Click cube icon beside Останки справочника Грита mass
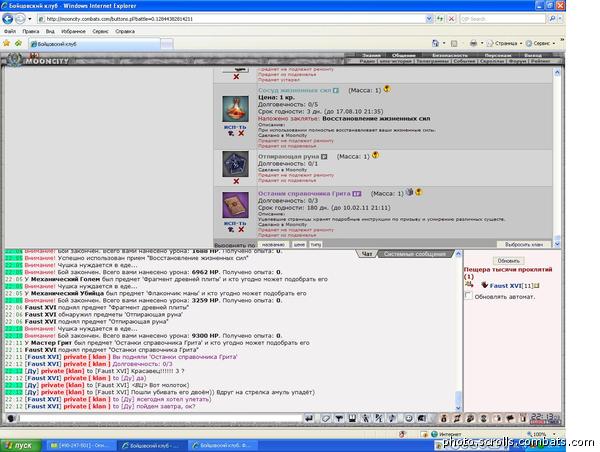600x452 pixels. point(409,192)
